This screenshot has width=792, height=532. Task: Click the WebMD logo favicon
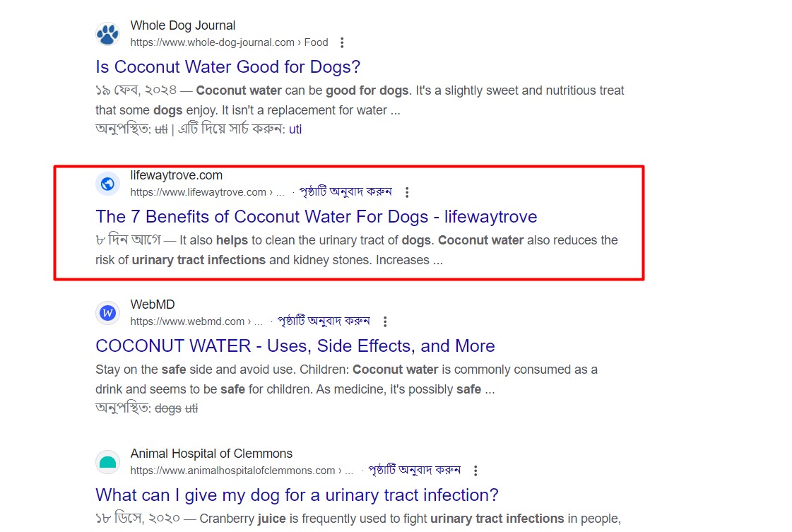(107, 313)
